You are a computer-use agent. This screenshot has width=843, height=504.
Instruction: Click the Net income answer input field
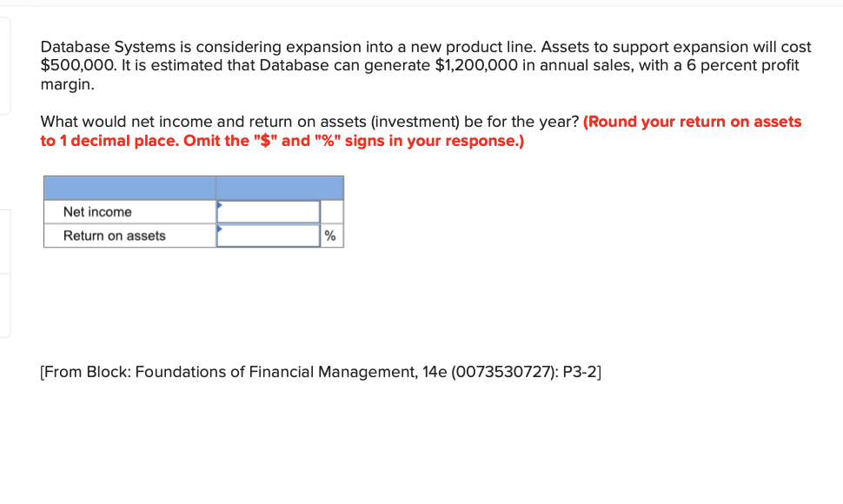tap(268, 210)
